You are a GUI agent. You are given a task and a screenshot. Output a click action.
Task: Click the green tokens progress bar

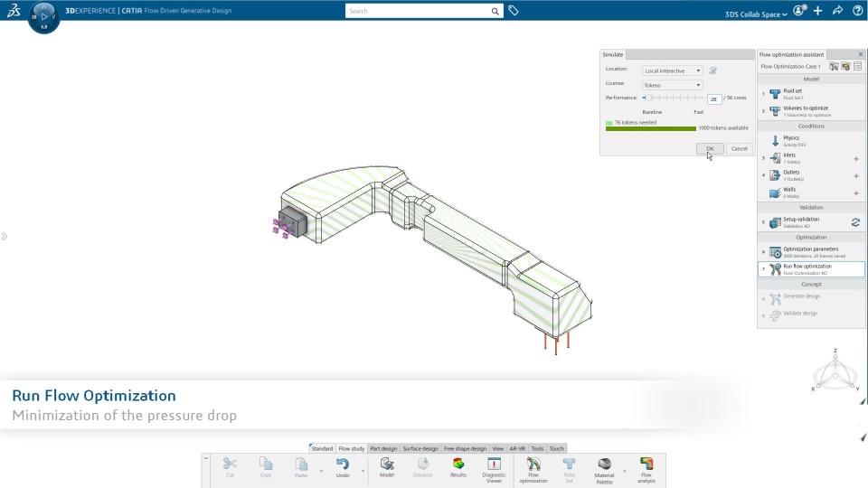[x=650, y=128]
